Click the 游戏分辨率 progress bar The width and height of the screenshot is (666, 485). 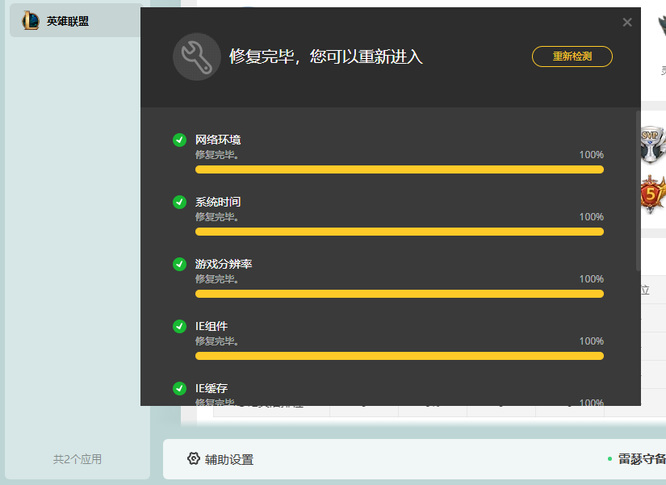click(x=399, y=294)
